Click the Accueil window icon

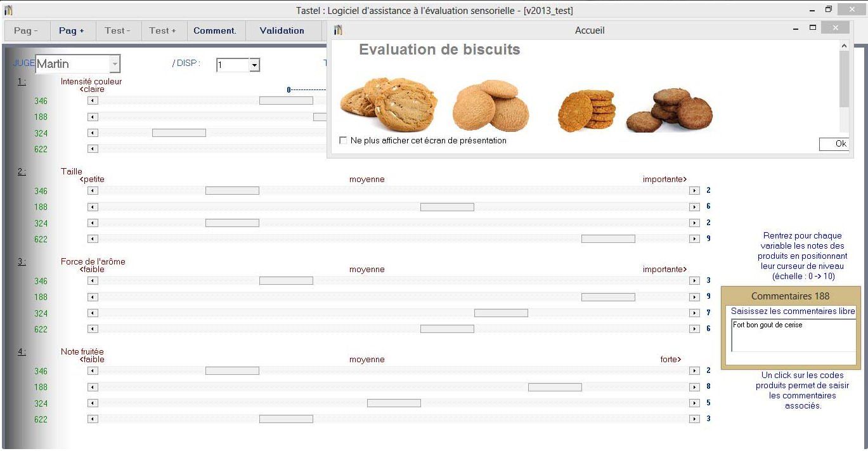point(337,30)
